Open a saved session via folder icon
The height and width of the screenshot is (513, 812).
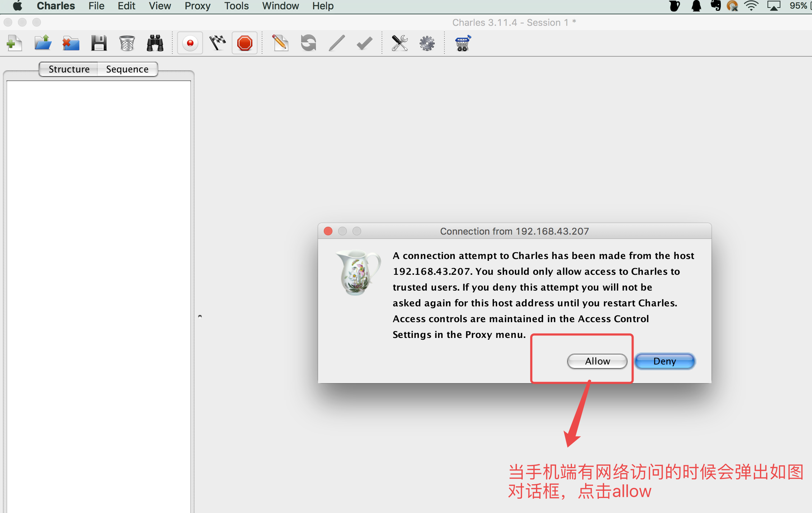point(43,43)
